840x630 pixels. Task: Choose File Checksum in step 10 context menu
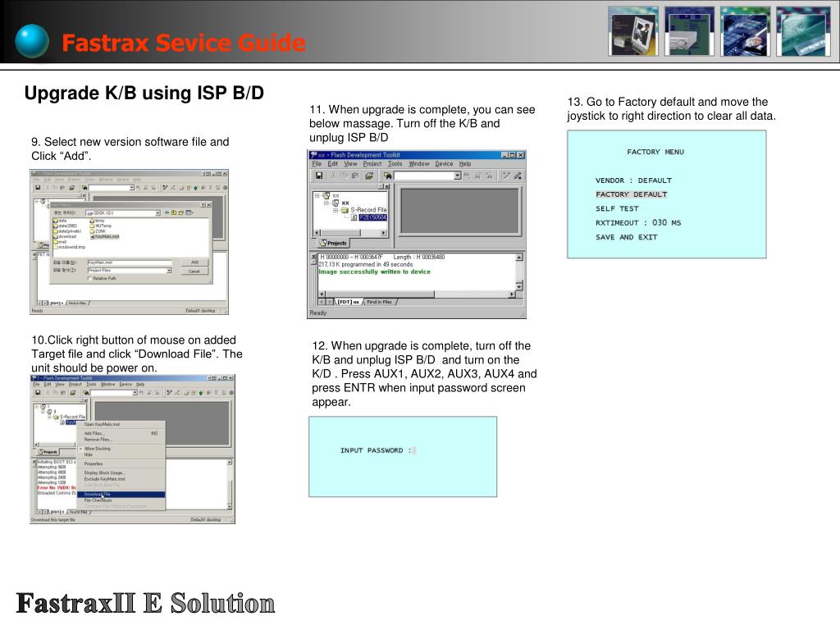click(x=121, y=500)
